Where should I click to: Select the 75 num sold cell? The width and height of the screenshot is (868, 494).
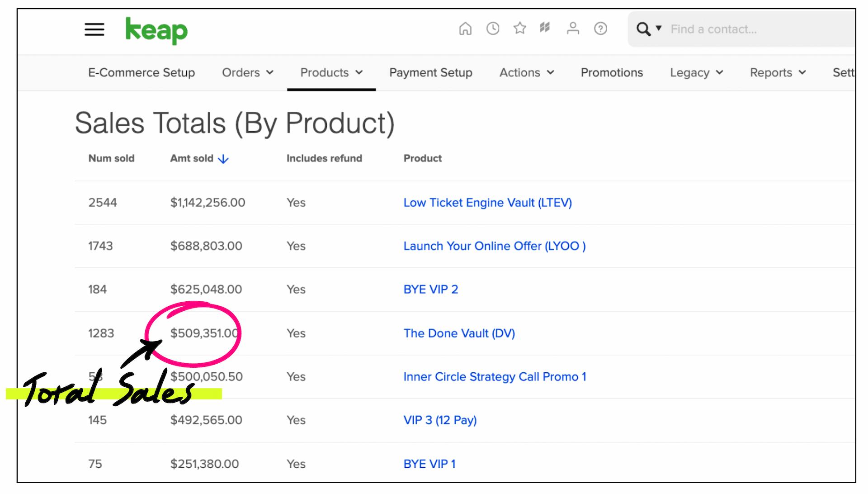click(95, 464)
